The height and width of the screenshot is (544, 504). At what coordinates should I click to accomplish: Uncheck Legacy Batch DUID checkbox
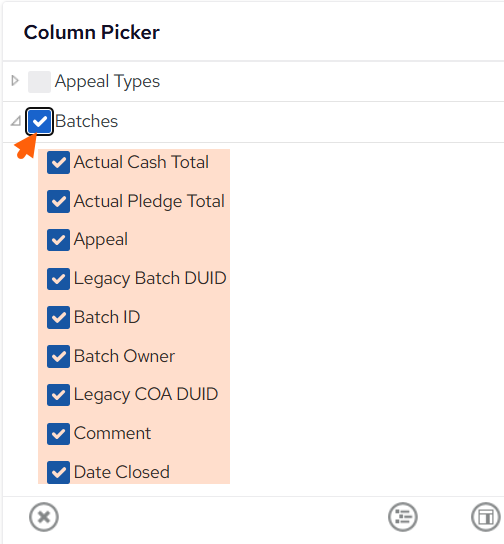58,279
